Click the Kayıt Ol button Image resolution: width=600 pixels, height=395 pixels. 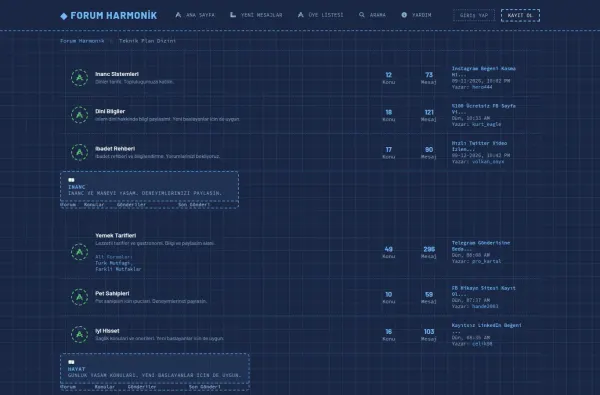(520, 15)
